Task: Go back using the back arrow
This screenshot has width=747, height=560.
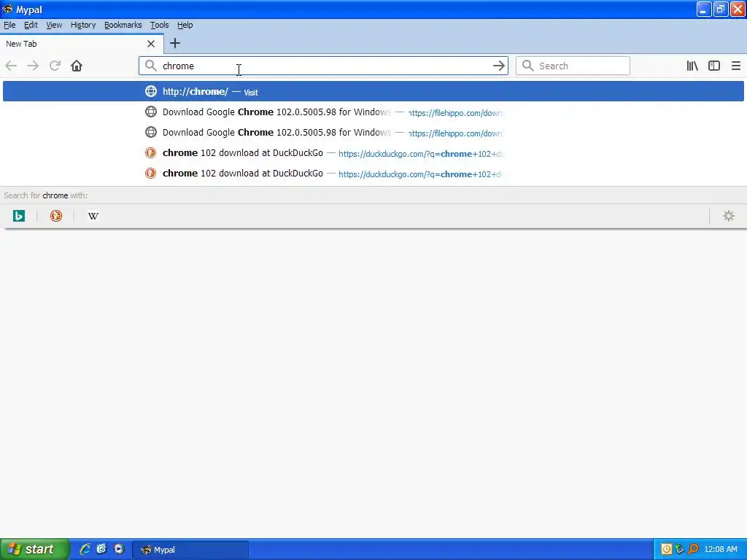Action: (11, 66)
